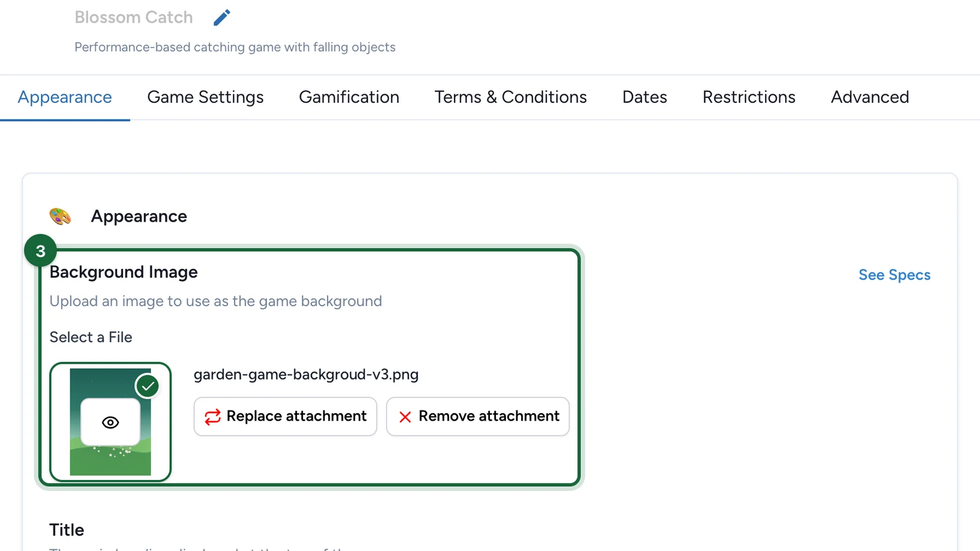The height and width of the screenshot is (551, 980).
Task: Edit the Blossom Catch name pencil icon
Action: [222, 18]
